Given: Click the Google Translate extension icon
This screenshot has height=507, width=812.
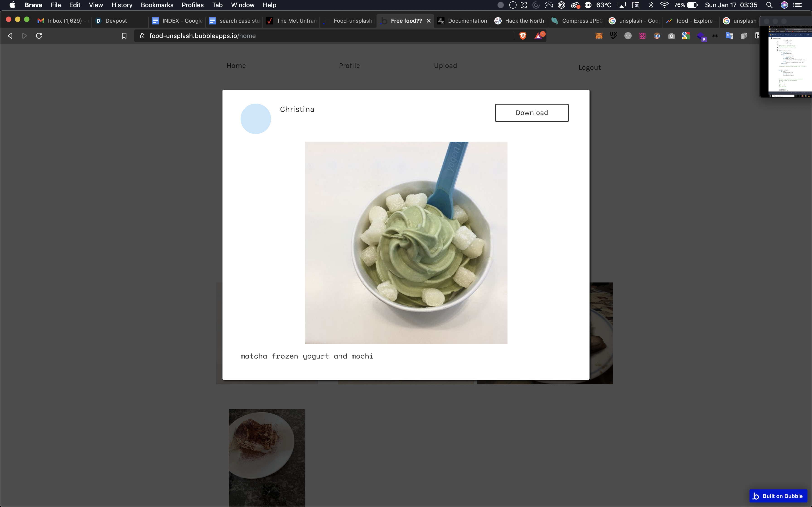Looking at the screenshot, I should coord(729,36).
